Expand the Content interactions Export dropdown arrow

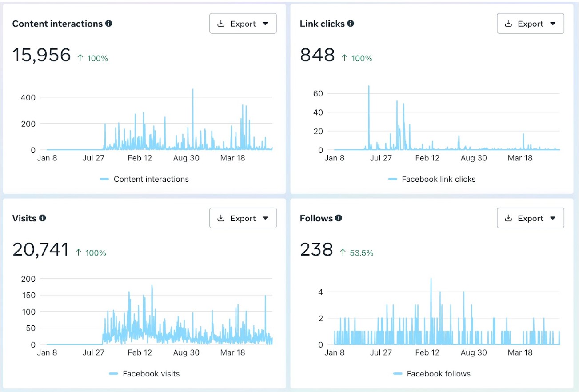point(265,24)
